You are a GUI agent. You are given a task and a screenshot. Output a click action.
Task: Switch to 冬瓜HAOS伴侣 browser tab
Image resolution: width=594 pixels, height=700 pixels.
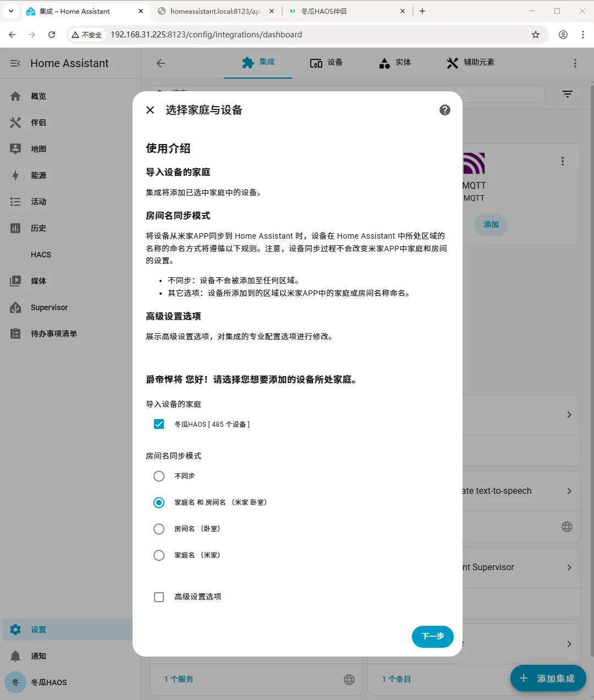point(348,11)
